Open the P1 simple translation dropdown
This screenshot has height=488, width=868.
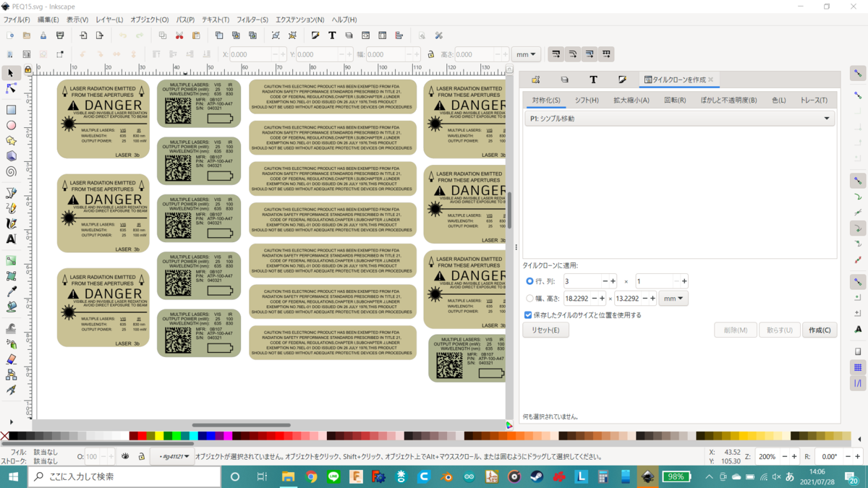pos(679,119)
